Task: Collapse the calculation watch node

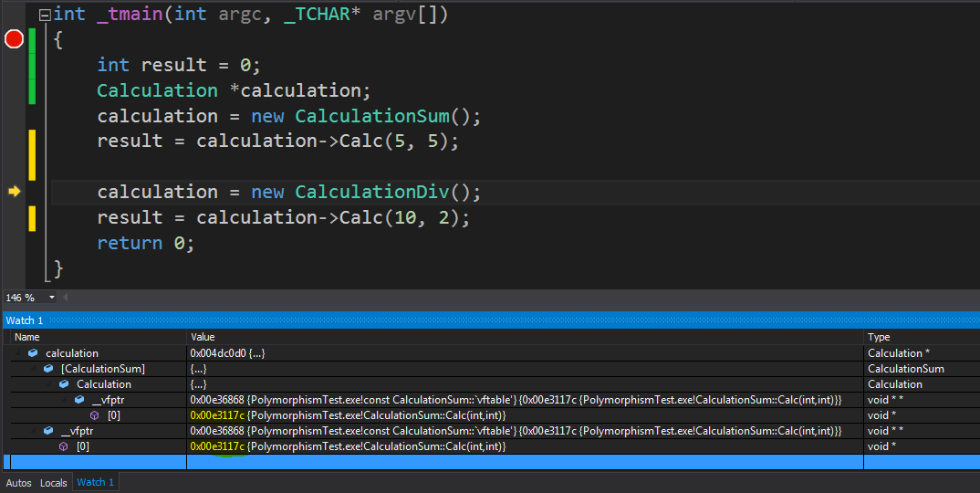Action: 17,353
